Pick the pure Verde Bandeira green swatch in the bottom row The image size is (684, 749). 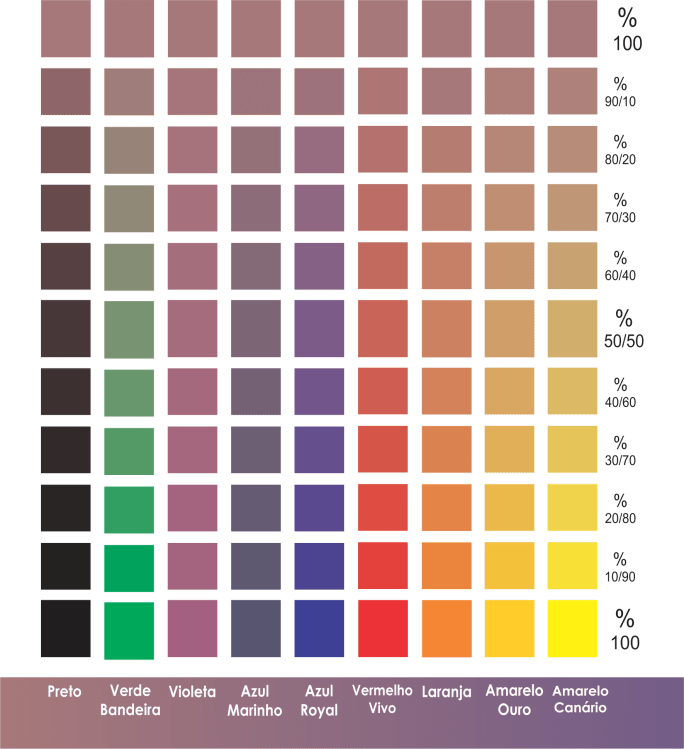point(129,630)
